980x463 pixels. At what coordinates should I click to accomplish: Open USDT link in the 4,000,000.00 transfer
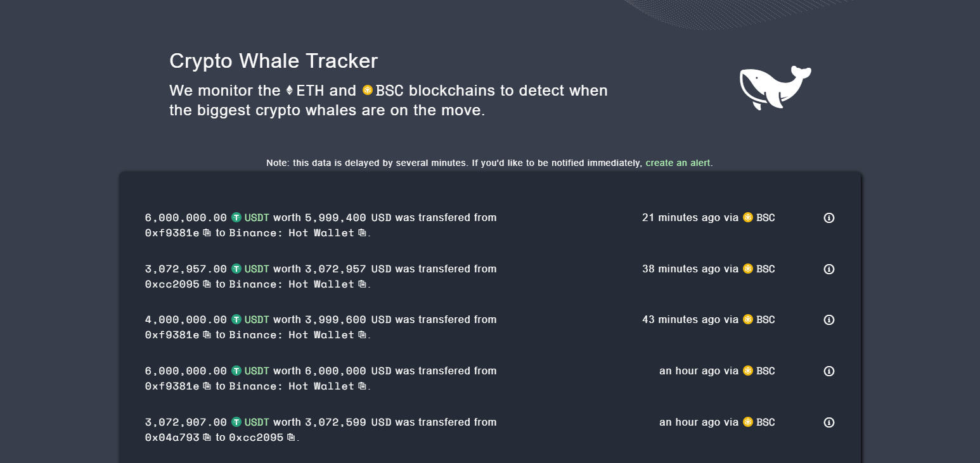click(257, 320)
